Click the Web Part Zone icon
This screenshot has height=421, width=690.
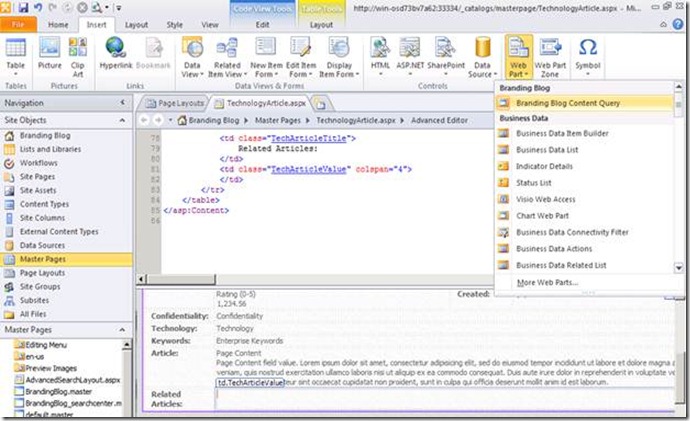click(x=551, y=54)
